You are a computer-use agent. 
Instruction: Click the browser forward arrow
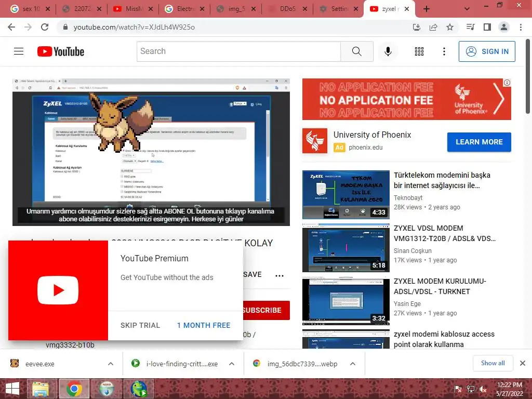pos(28,27)
